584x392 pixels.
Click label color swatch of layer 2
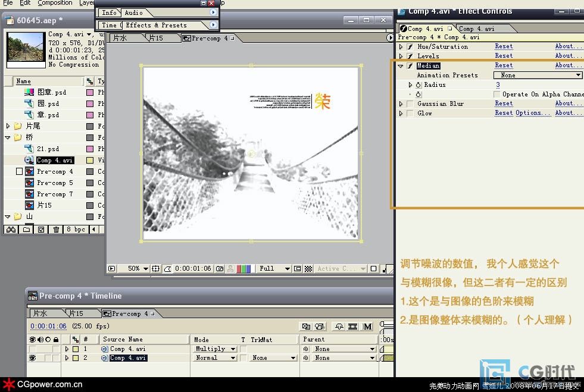pyautogui.click(x=76, y=357)
